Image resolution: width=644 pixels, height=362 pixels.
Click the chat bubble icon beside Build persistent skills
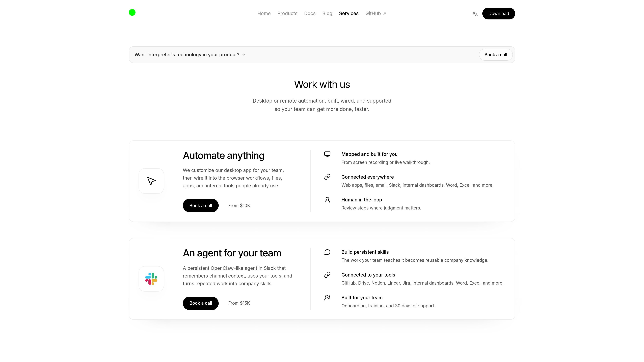tap(327, 252)
